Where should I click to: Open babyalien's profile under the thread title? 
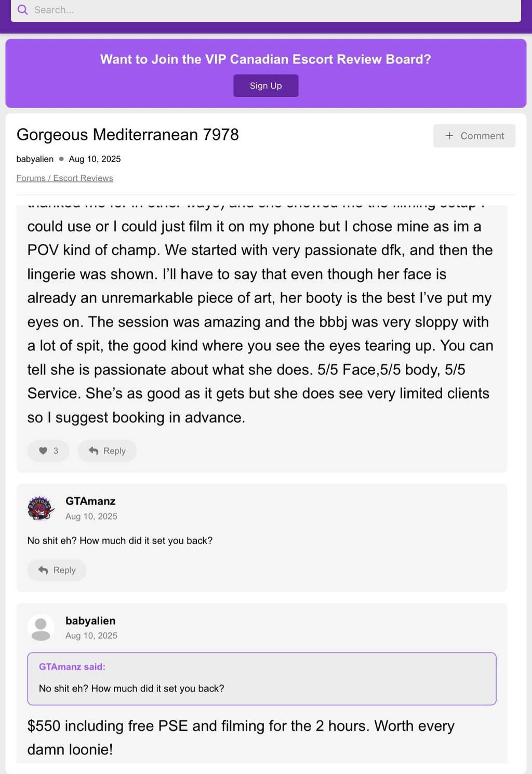pyautogui.click(x=35, y=159)
